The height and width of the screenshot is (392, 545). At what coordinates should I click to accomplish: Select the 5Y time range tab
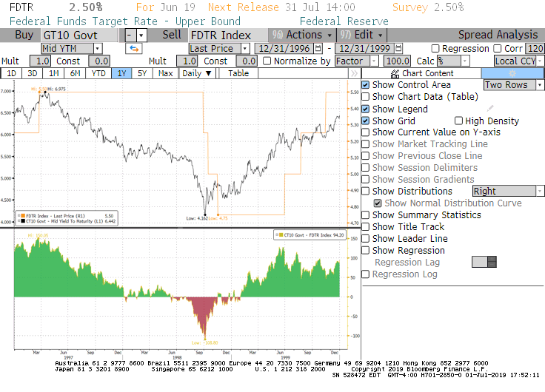pyautogui.click(x=142, y=73)
